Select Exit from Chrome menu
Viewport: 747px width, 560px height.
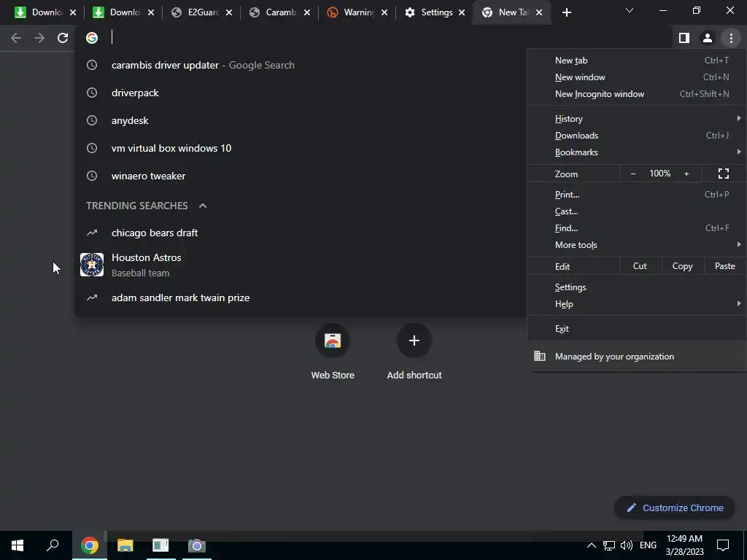[x=637, y=329]
